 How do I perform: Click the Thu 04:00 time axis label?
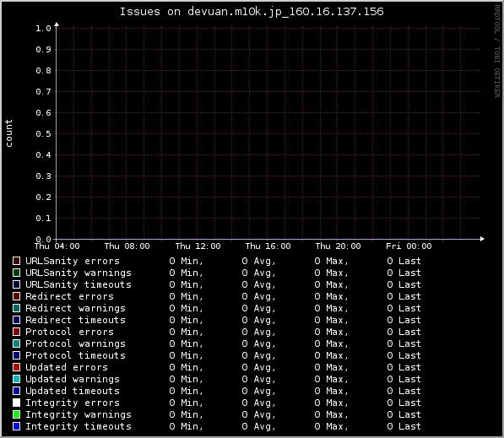pyautogui.click(x=57, y=246)
